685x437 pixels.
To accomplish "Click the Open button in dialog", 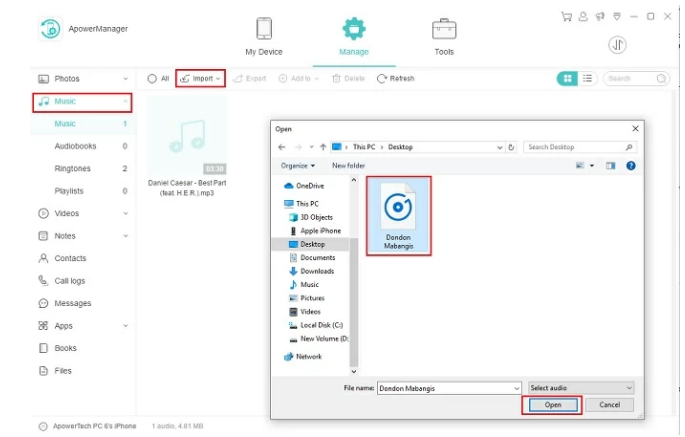I will coord(552,405).
